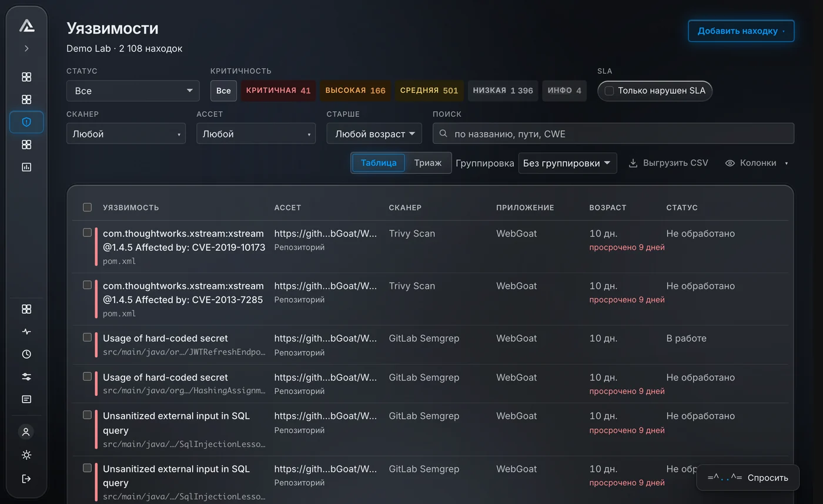Click Добавить находку button
This screenshot has height=504, width=823.
[x=741, y=31]
